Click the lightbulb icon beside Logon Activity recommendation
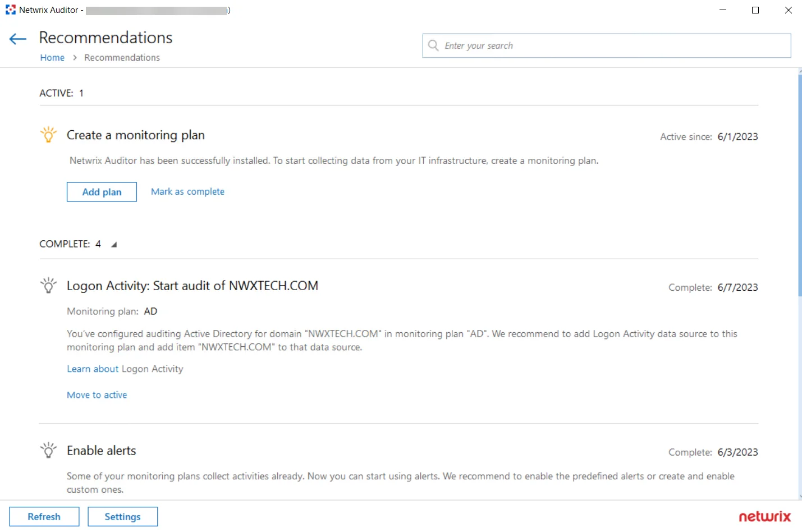 [48, 285]
